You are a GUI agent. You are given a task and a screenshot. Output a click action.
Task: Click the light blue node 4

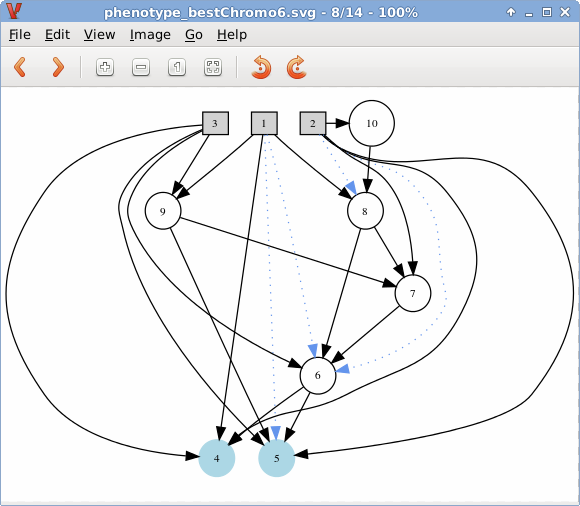point(217,458)
